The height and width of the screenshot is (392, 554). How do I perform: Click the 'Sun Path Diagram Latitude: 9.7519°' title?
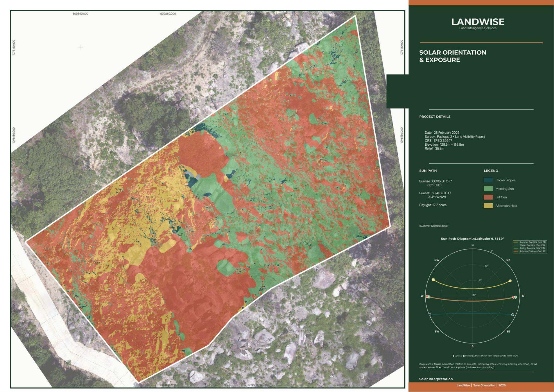[472, 239]
